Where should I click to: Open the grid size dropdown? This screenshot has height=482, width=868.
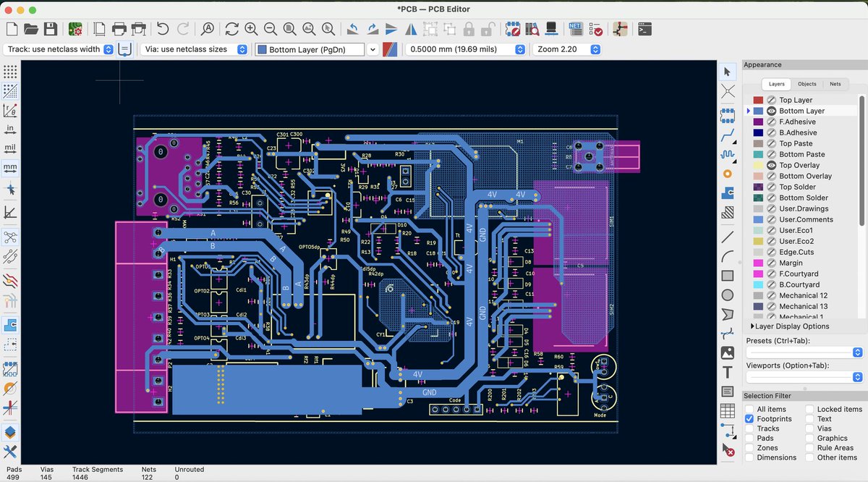pos(519,48)
